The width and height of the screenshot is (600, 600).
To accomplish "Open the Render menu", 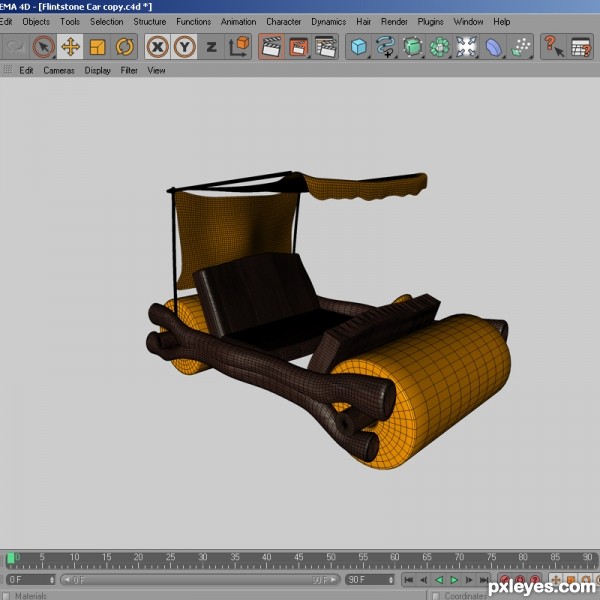I will [x=394, y=22].
